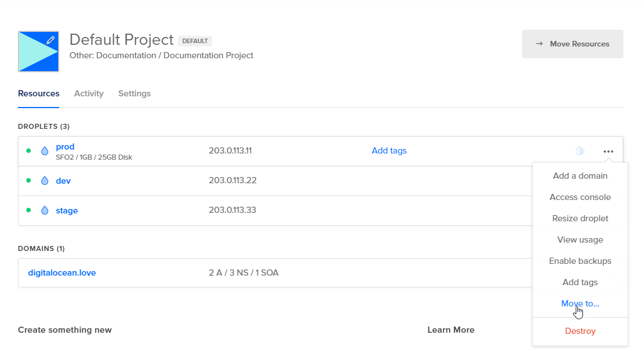Open the stage droplet link
Screen dimensions: 644x349
(67, 211)
